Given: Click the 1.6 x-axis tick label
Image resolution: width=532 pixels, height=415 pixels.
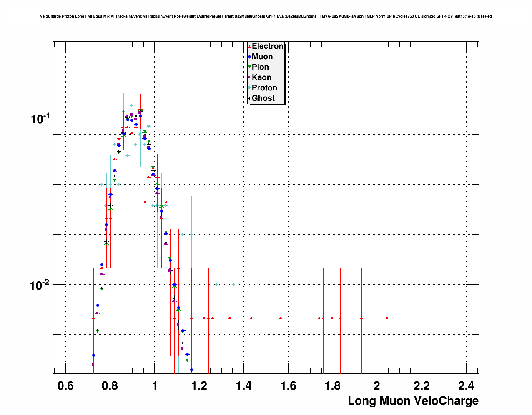Looking at the screenshot, I should click(288, 386).
